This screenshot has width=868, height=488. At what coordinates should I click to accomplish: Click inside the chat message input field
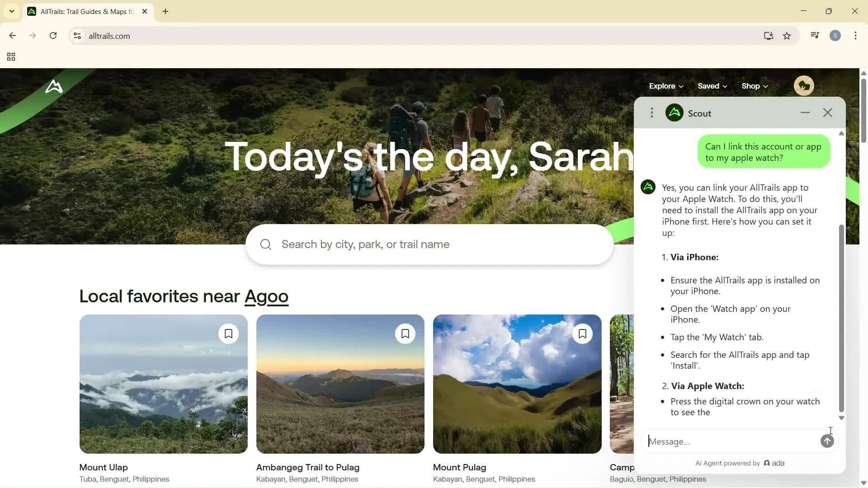point(723,441)
